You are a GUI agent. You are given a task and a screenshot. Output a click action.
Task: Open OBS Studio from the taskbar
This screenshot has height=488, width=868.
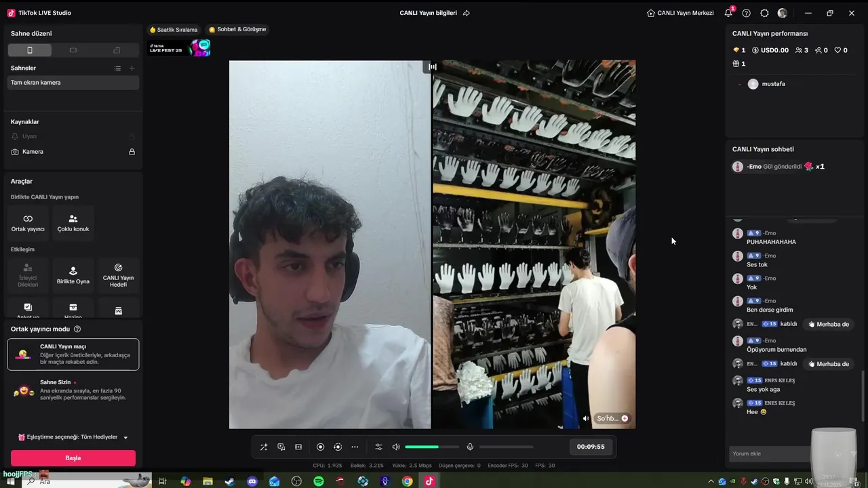[296, 481]
